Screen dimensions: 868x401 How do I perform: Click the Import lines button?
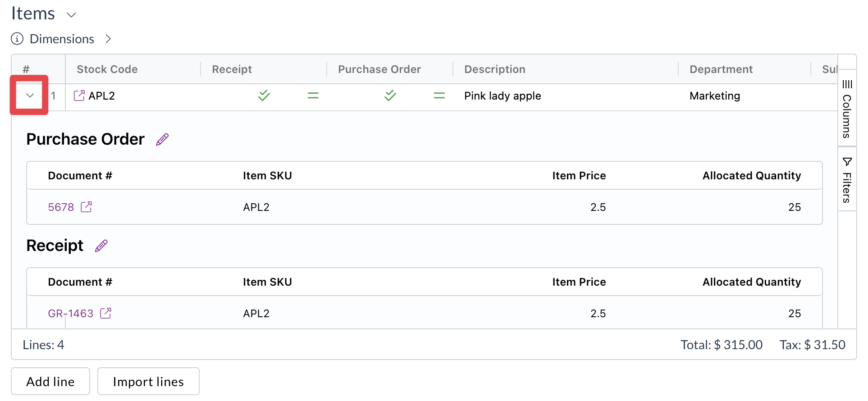point(148,382)
